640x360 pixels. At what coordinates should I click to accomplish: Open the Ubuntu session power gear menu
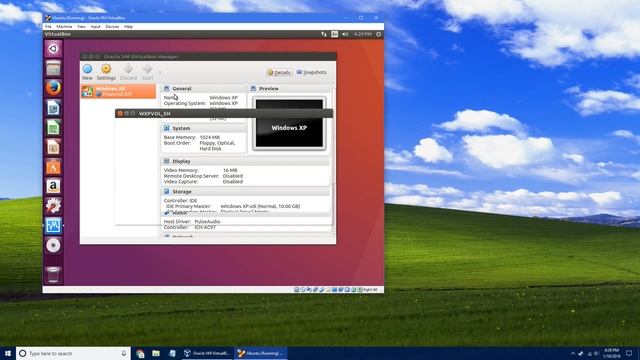coord(379,34)
